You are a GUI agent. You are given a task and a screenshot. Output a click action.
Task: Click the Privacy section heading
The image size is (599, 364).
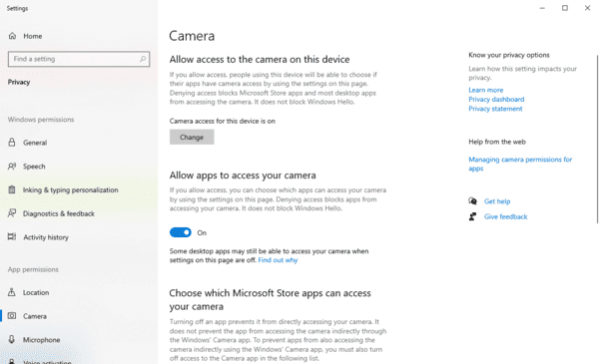(x=19, y=82)
